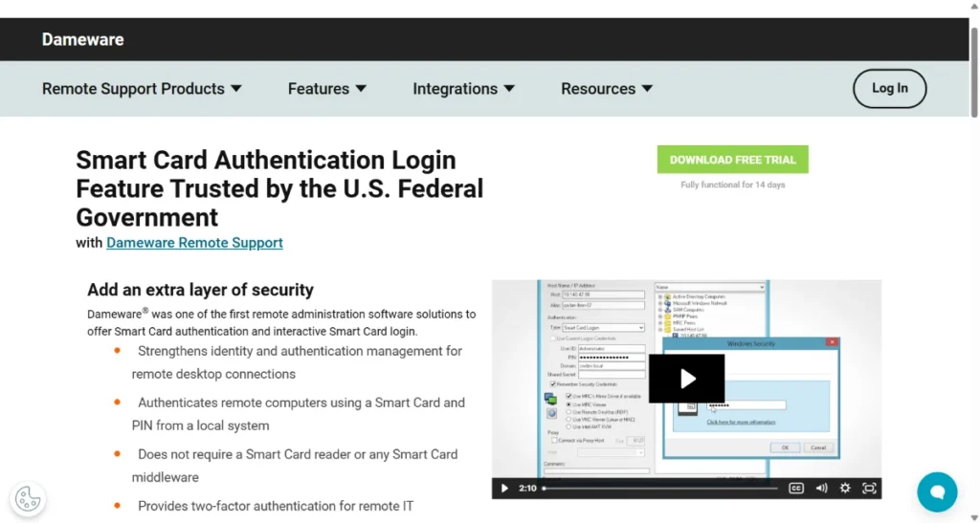The image size is (980, 523).
Task: Seek using the video progress bar
Action: click(660, 488)
